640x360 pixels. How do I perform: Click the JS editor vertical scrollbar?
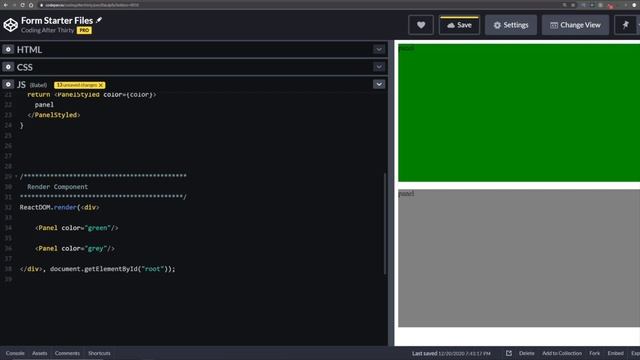(384, 224)
